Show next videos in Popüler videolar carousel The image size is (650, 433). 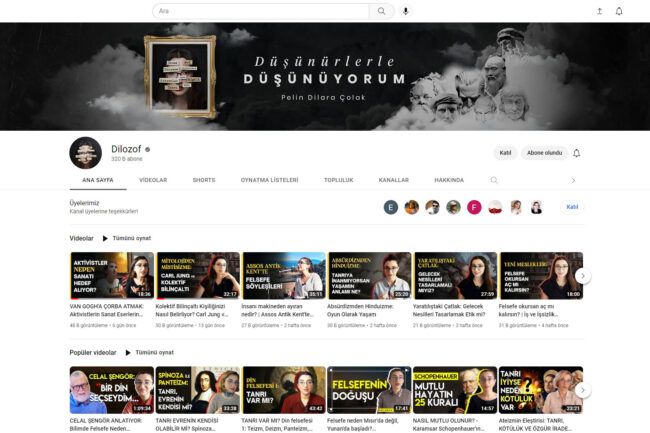(583, 390)
